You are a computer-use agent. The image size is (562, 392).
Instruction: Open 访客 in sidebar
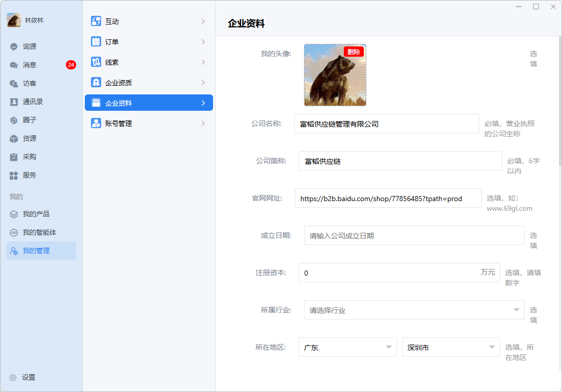41,83
